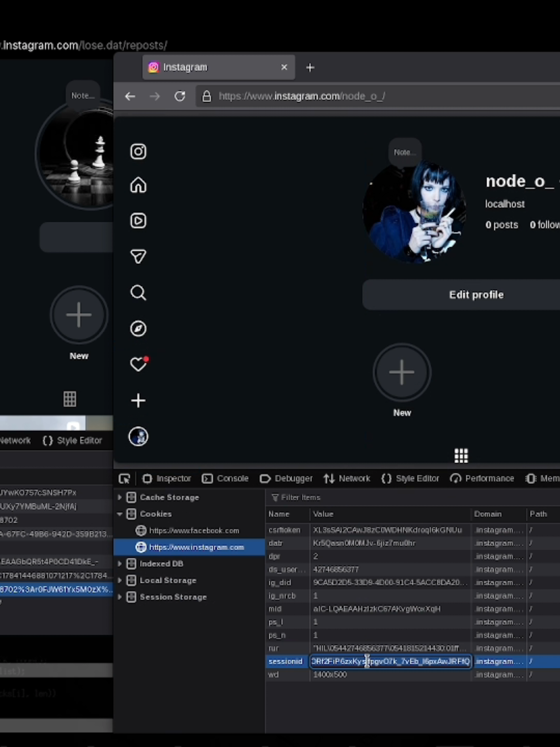Expand Local Storage tree node

pos(120,580)
